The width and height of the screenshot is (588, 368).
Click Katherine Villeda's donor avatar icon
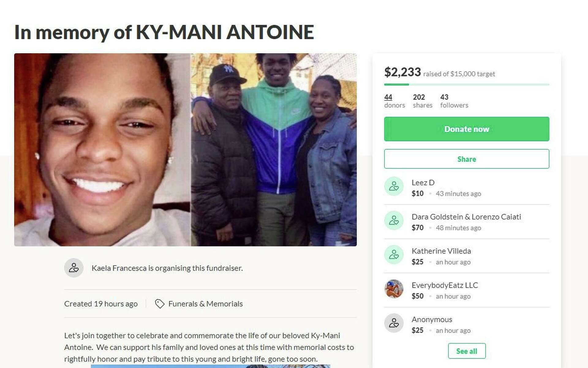tap(394, 255)
